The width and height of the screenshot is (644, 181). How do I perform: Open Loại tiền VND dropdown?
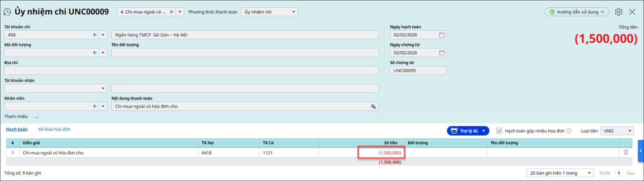(x=630, y=131)
